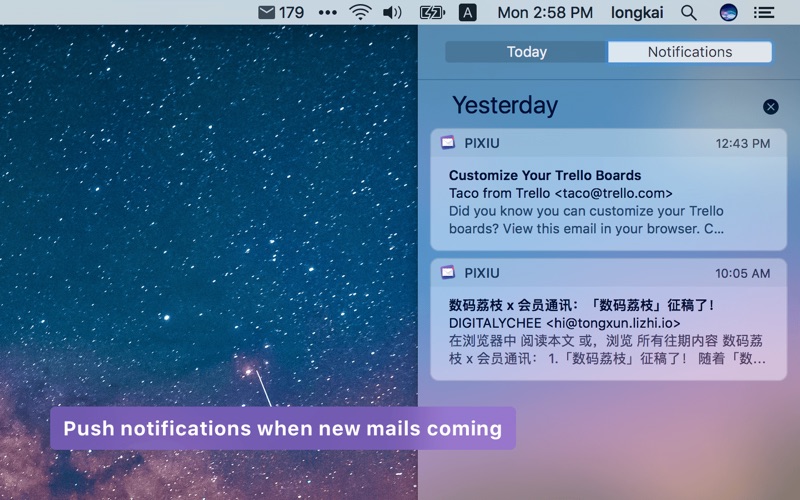Open the PIXIU mail icon in menu bar

tap(266, 12)
